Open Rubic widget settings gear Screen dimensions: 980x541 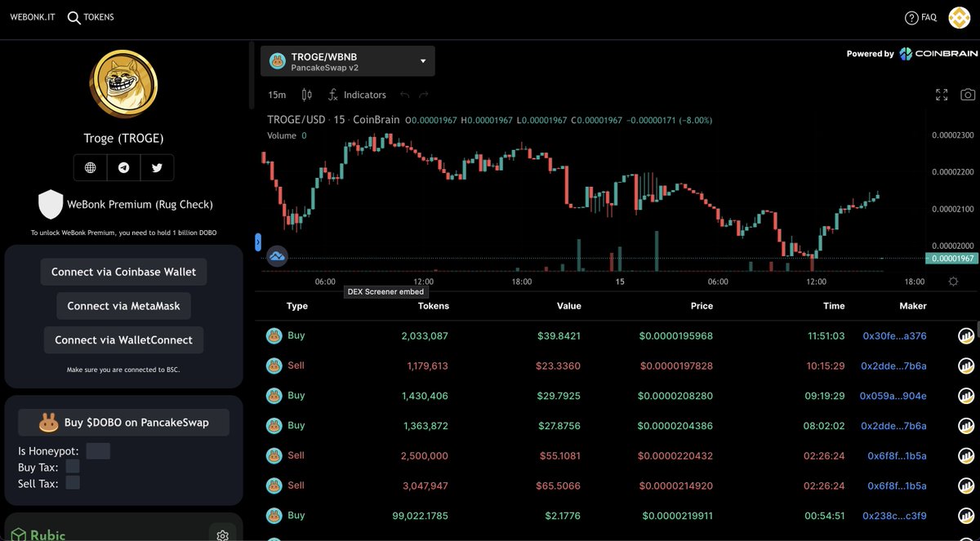[x=222, y=535]
